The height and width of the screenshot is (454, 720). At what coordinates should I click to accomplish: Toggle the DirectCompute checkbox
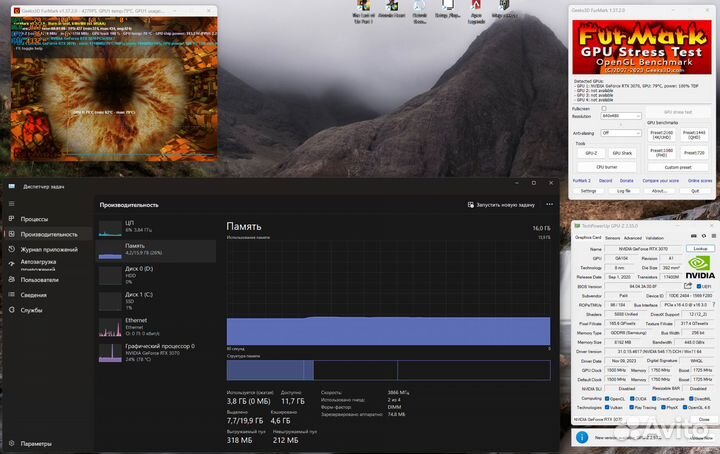click(x=654, y=398)
